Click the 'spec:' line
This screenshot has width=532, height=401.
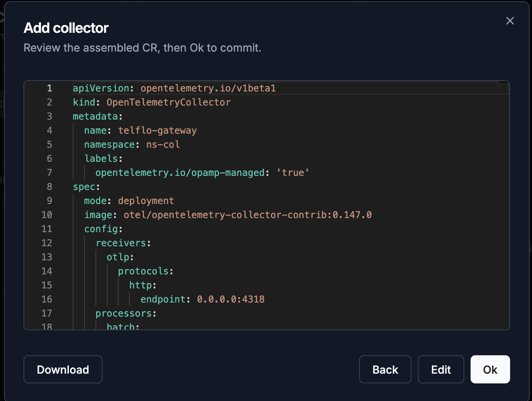[86, 187]
